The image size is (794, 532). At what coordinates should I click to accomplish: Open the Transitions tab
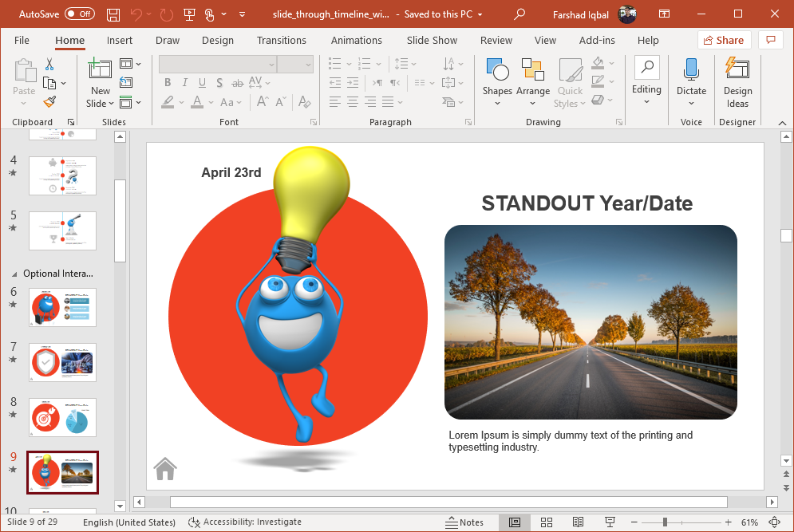[281, 40]
